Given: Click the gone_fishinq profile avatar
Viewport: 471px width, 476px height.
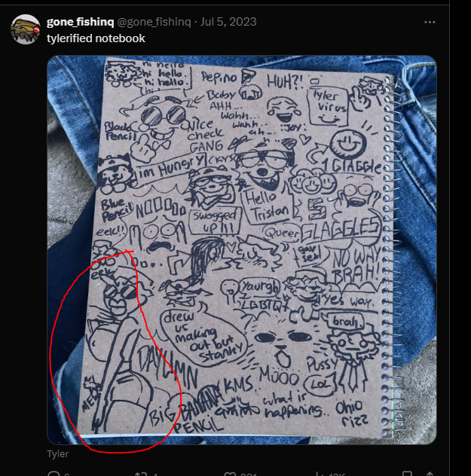Looking at the screenshot, I should (x=25, y=29).
